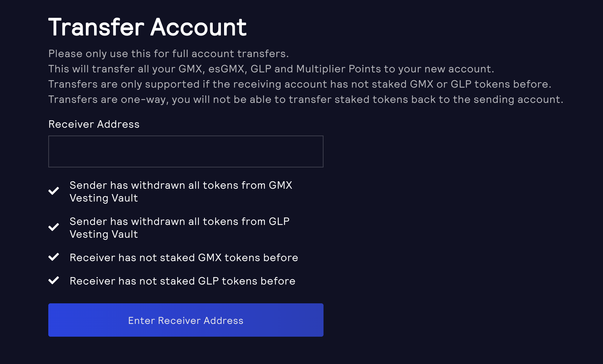
Task: Click 'Receiver has not staked GMX tokens before'
Action: point(184,258)
